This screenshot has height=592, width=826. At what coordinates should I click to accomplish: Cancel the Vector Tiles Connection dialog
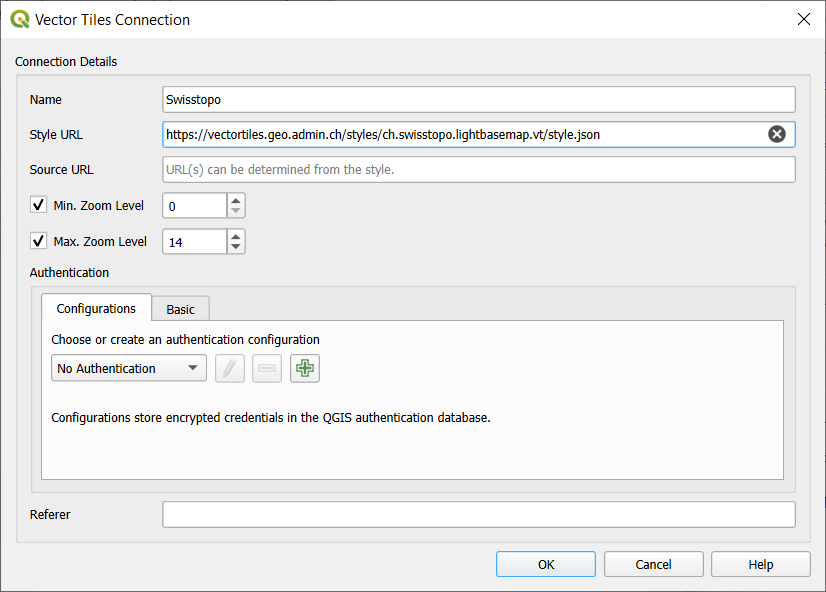pos(653,564)
